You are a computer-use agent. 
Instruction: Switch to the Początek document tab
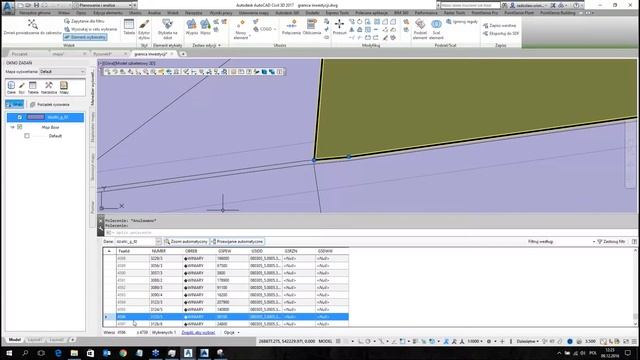19,54
